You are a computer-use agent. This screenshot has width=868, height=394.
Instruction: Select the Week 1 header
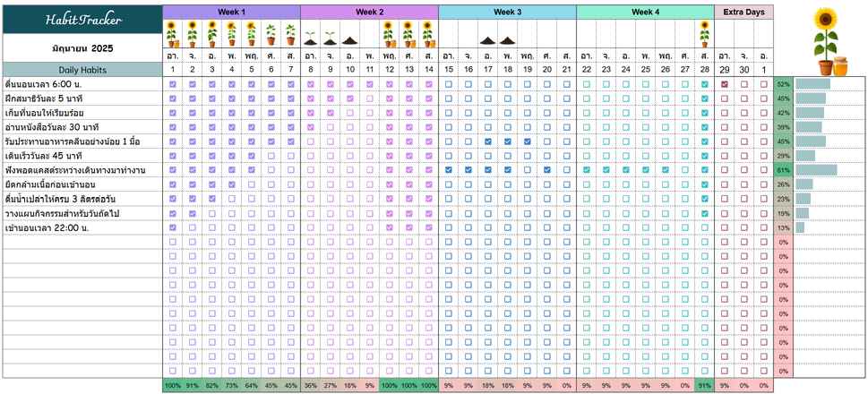coord(231,13)
